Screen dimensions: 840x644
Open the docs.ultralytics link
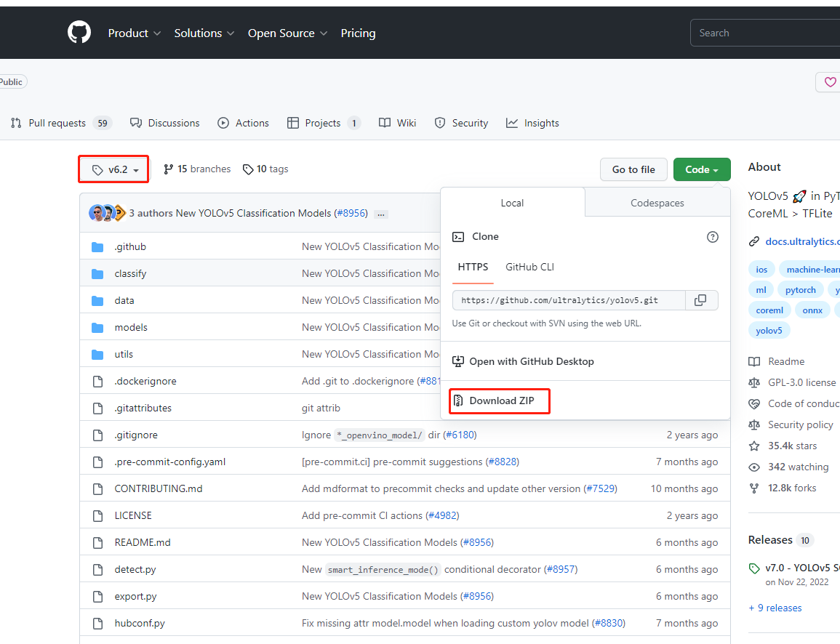point(802,241)
